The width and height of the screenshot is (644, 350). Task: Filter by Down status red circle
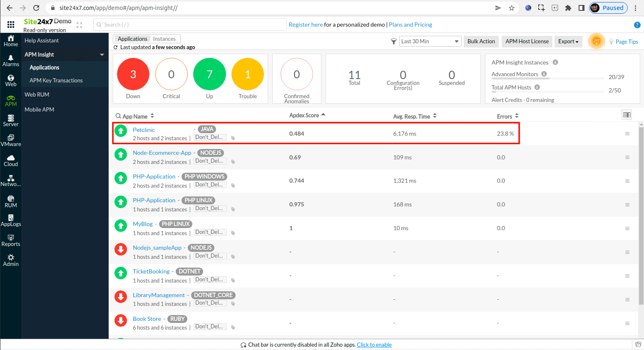[133, 74]
